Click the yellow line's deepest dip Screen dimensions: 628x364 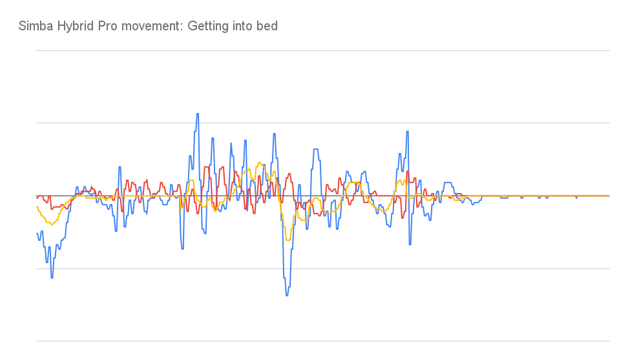288,239
